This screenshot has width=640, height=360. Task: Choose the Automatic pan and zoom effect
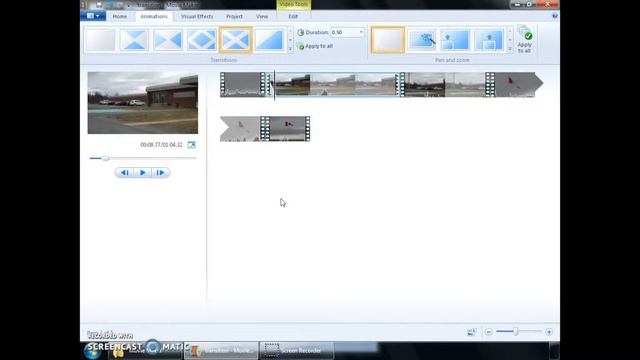point(422,40)
